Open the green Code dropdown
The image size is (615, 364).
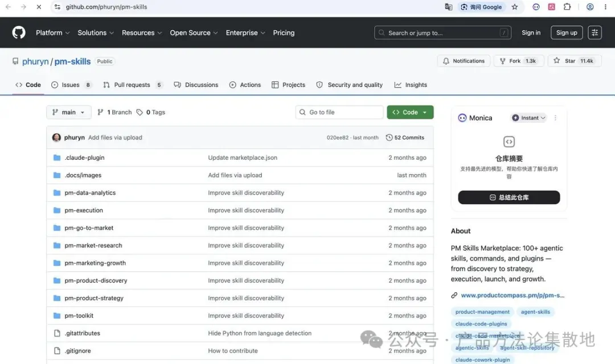[x=410, y=112]
